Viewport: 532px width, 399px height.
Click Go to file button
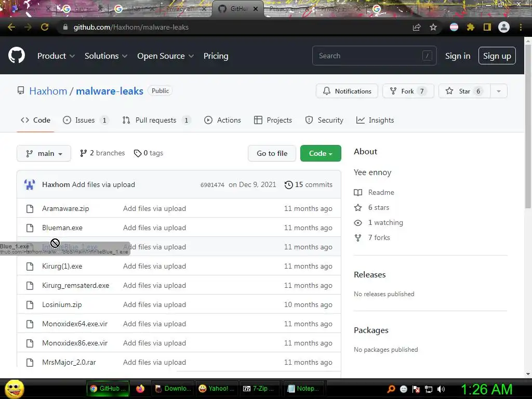(x=272, y=153)
